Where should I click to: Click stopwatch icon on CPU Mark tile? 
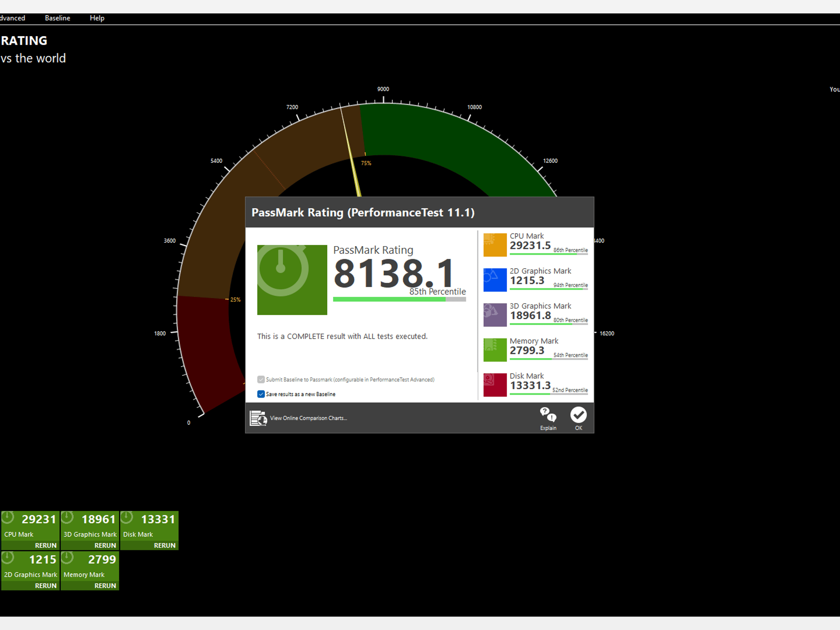point(8,518)
